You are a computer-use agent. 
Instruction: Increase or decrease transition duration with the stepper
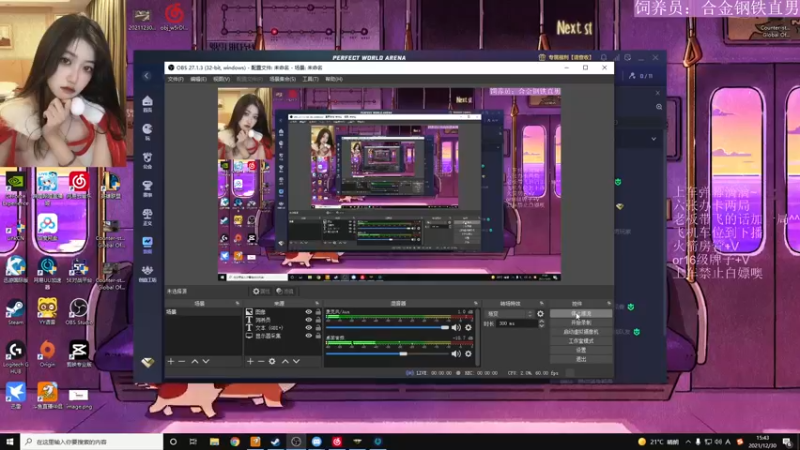coord(541,323)
